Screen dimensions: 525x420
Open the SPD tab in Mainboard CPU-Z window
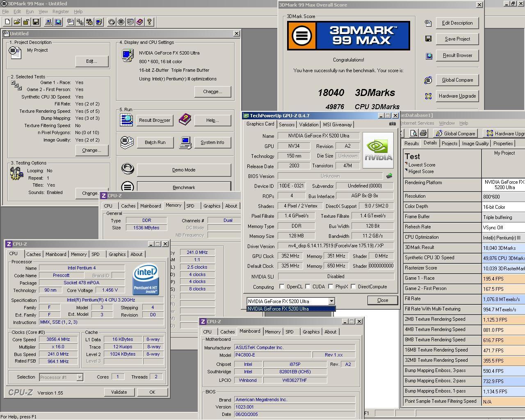[x=290, y=332]
